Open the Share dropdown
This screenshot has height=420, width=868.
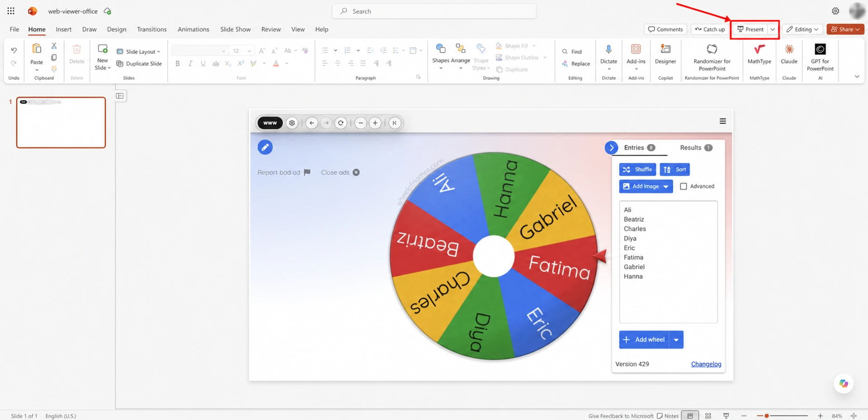pyautogui.click(x=845, y=29)
